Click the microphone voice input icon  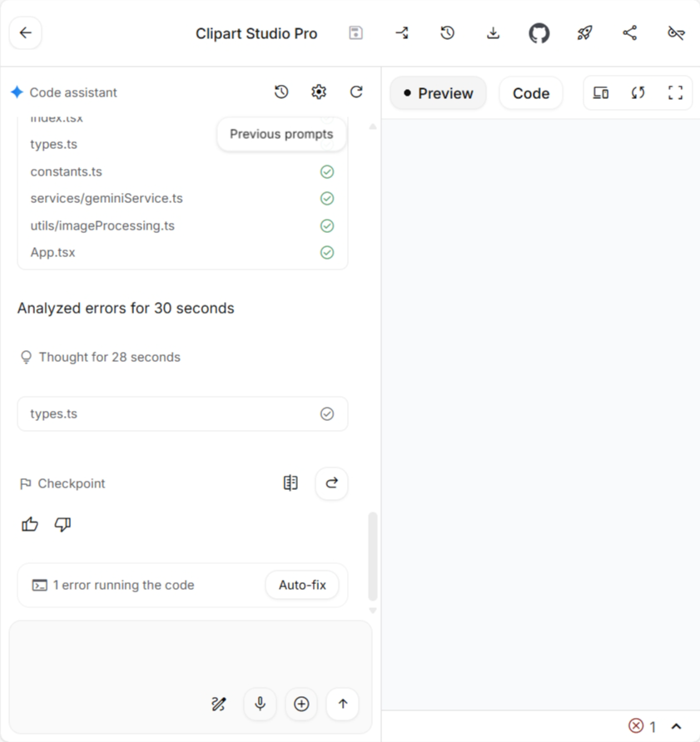[x=260, y=705]
